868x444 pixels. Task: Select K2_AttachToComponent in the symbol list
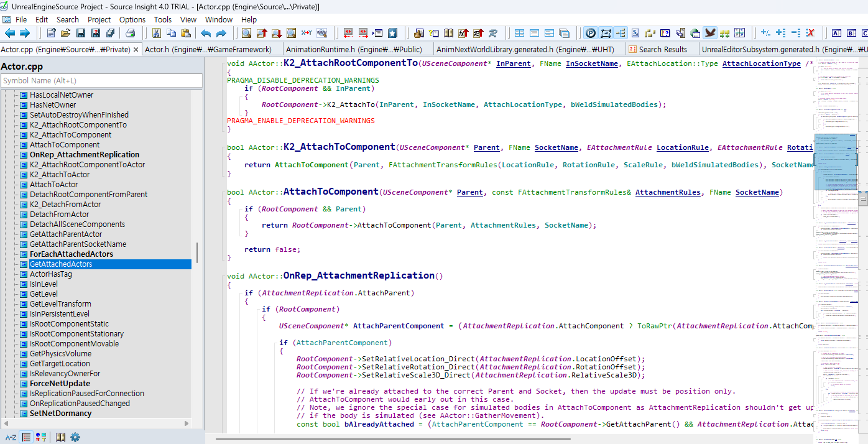pos(71,135)
